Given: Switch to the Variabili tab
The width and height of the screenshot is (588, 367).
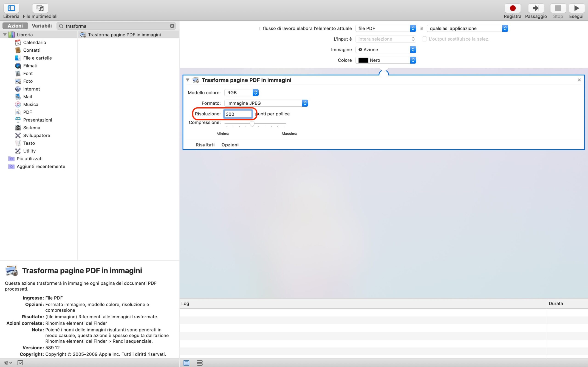Looking at the screenshot, I should coord(42,26).
